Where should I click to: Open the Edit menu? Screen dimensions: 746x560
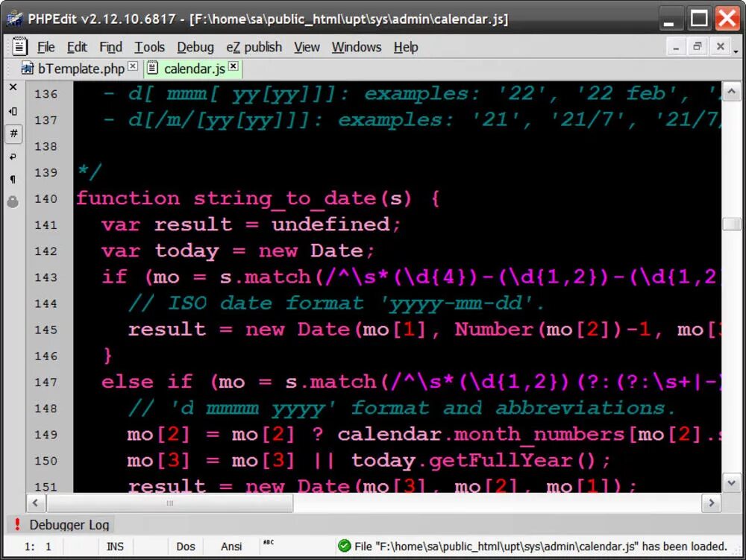tap(77, 47)
